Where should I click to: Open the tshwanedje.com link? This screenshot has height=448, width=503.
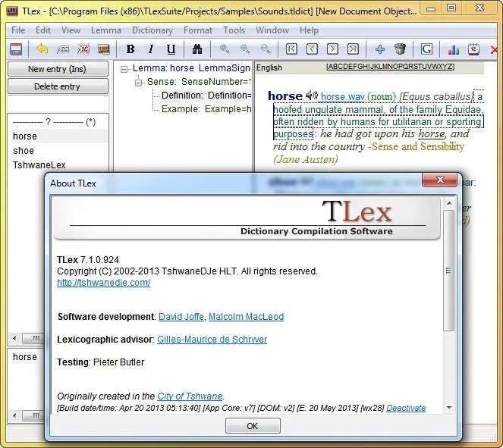point(104,283)
